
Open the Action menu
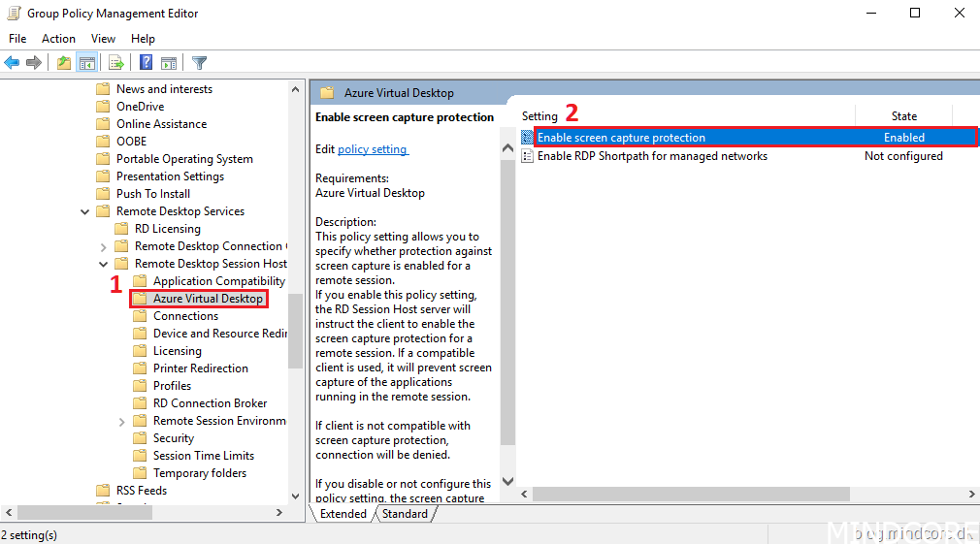[58, 39]
